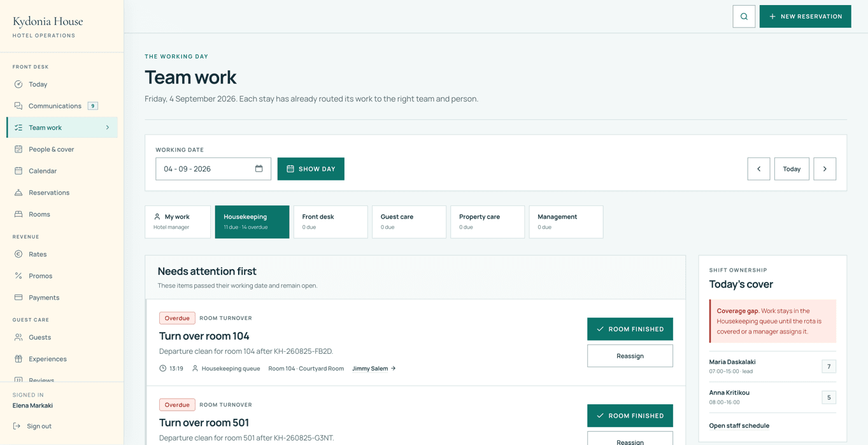The image size is (868, 445).
Task: Open Experiences in the sidebar
Action: [62, 359]
